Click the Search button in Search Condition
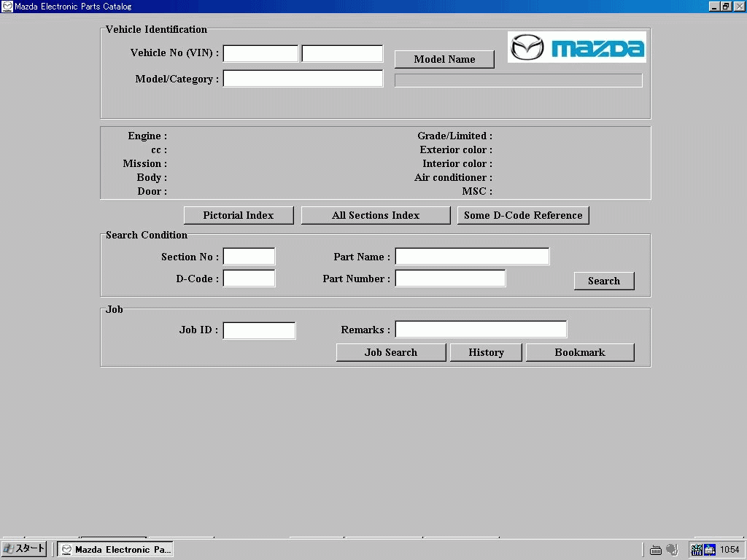The image size is (747, 560). coord(604,281)
